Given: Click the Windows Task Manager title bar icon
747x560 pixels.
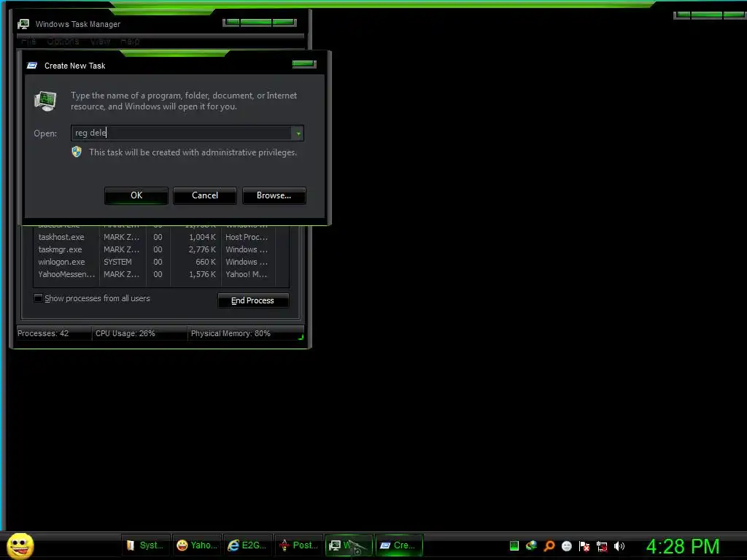Looking at the screenshot, I should pos(23,24).
